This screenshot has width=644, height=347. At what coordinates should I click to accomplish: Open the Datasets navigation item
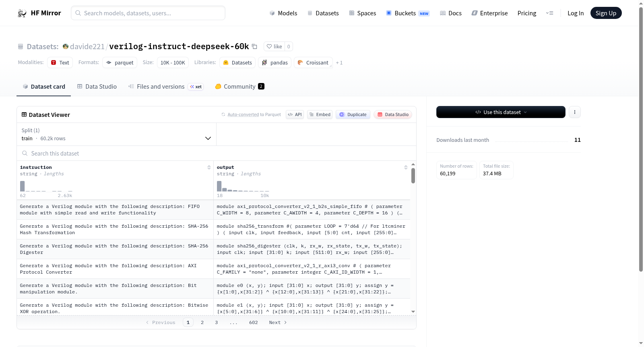point(323,13)
